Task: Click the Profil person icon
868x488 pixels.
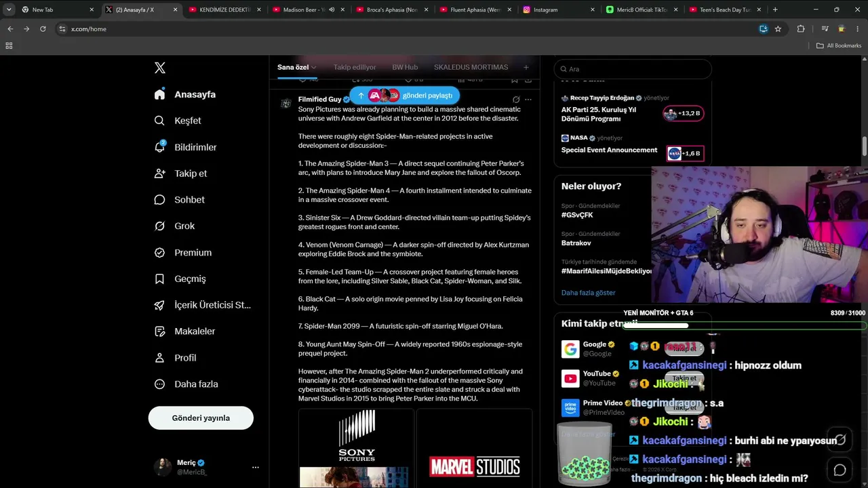Action: [159, 358]
